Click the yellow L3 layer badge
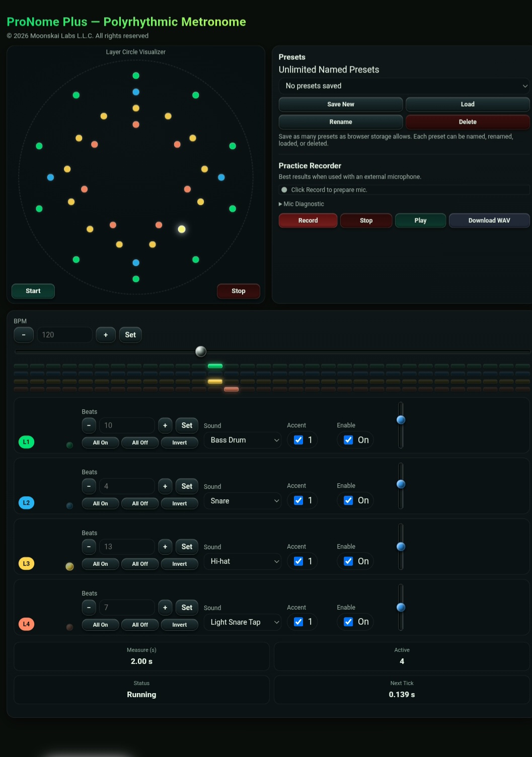 (26, 563)
